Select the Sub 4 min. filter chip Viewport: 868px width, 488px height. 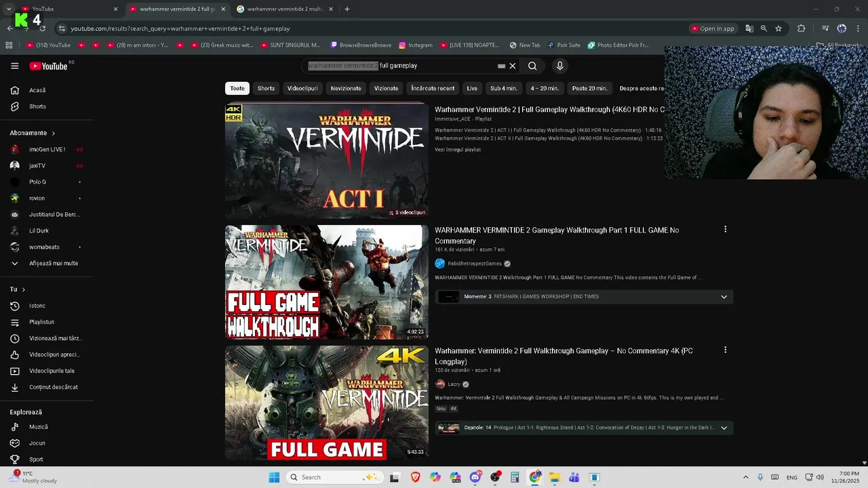(504, 88)
